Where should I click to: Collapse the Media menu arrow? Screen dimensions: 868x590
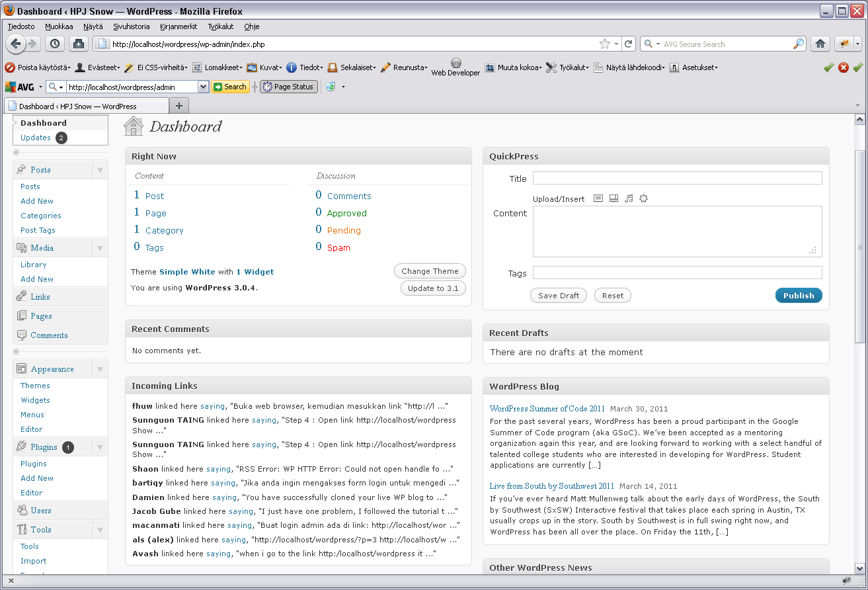coord(100,248)
